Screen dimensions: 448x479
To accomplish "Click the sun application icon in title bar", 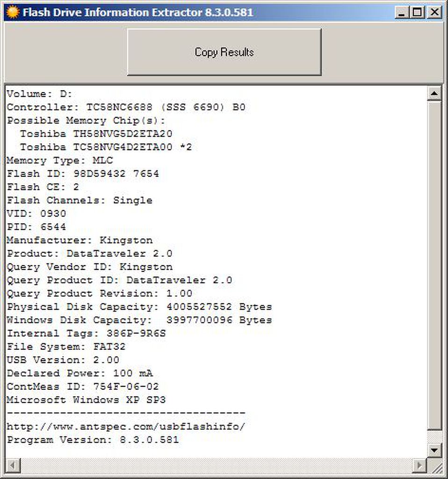I will click(x=13, y=12).
